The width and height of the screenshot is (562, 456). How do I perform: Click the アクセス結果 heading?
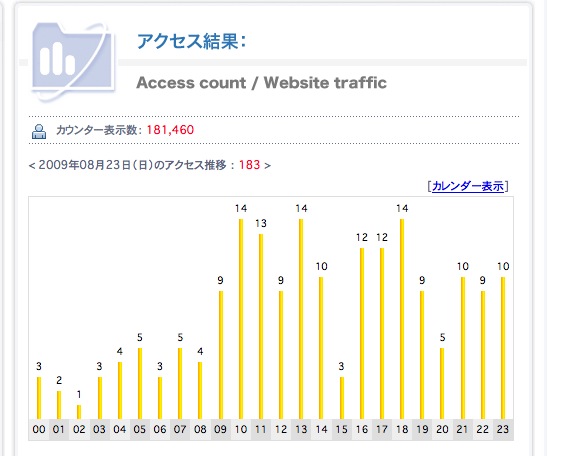tap(191, 41)
